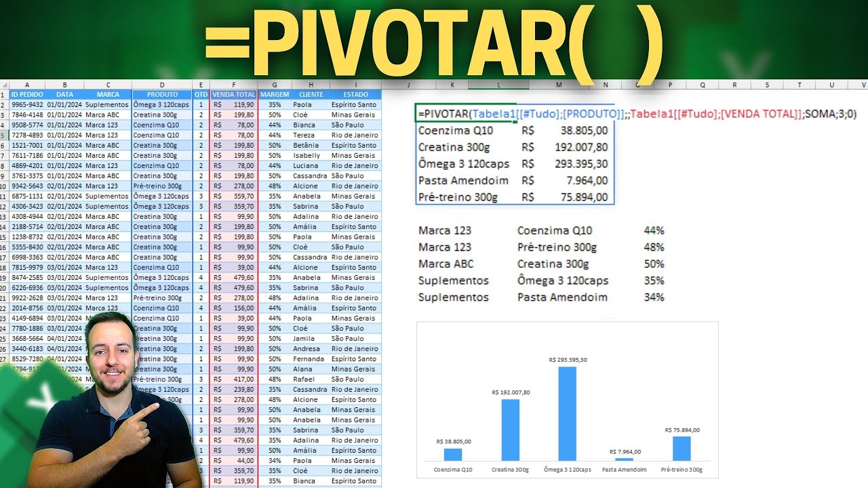The image size is (868, 488).
Task: Select row 5 header
Action: point(5,136)
